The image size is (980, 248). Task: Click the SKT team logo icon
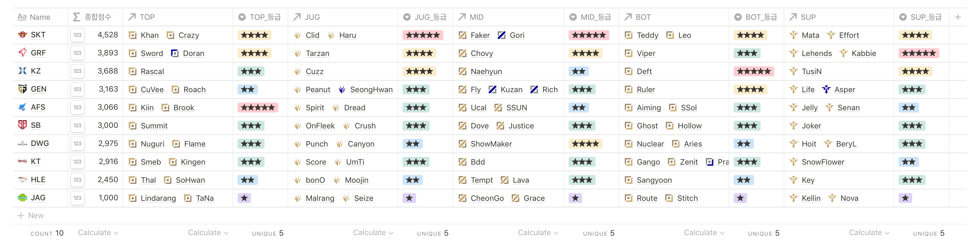[23, 35]
